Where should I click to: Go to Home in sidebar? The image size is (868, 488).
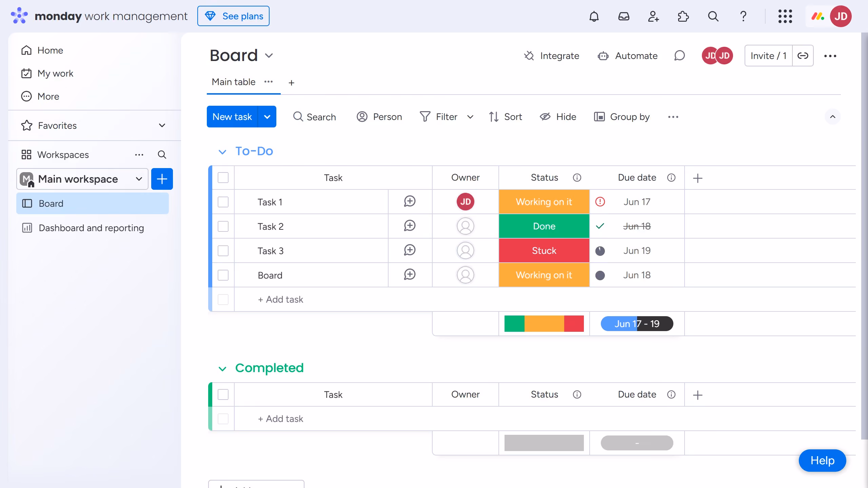click(42, 50)
